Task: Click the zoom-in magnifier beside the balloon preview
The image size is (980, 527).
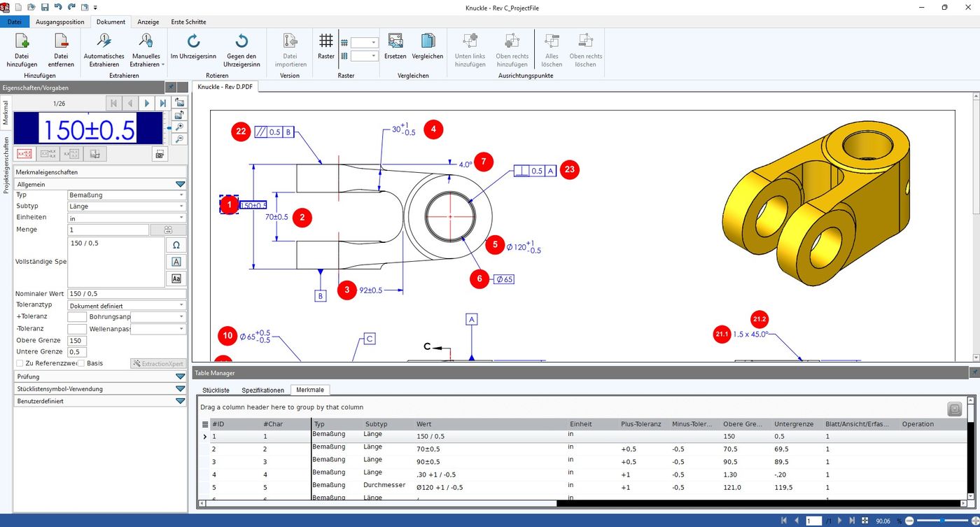Action: [x=179, y=127]
